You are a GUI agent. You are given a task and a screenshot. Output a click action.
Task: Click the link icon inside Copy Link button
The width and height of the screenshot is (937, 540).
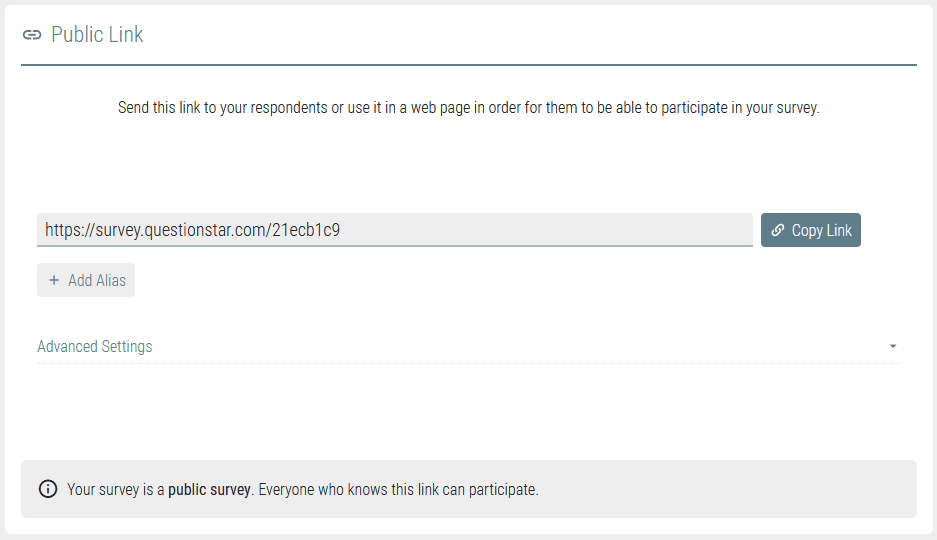777,230
